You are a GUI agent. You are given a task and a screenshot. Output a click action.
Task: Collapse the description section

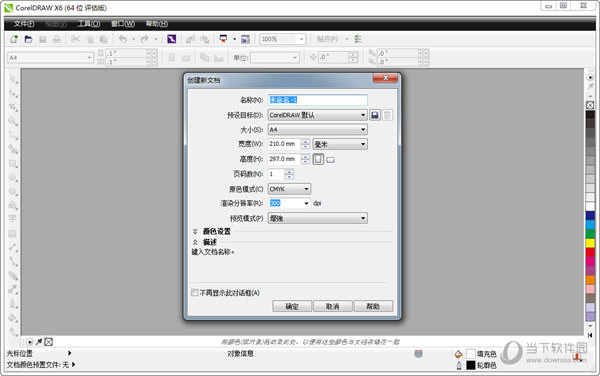pyautogui.click(x=195, y=242)
